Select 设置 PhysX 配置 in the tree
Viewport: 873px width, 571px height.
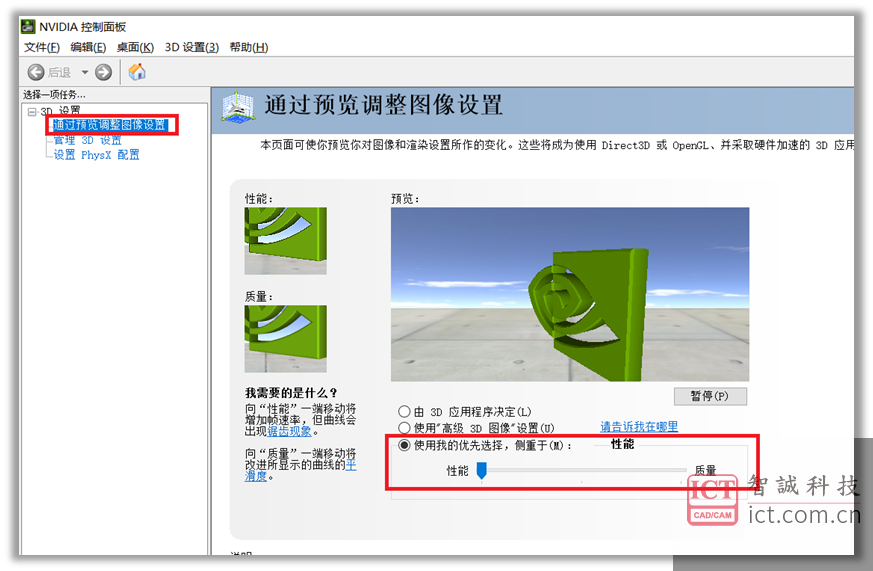click(96, 155)
